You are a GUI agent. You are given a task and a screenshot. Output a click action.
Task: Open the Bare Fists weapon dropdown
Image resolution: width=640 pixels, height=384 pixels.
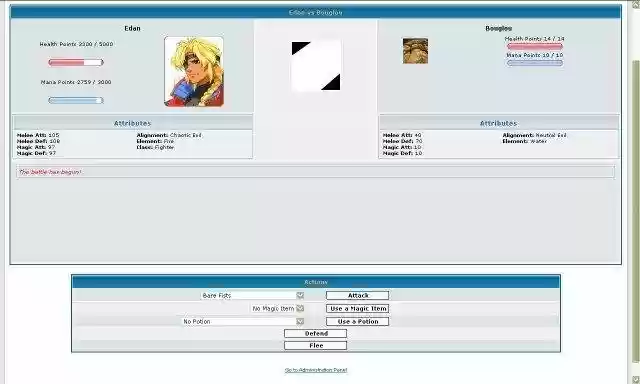253,295
